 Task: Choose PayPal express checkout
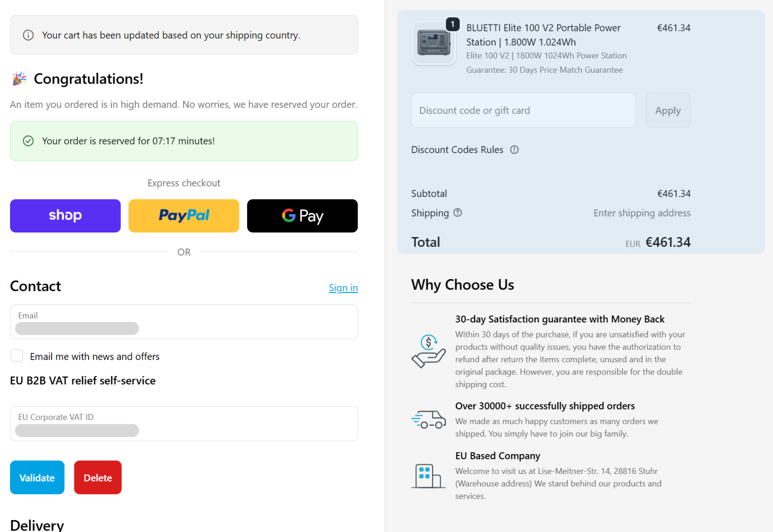[x=184, y=216]
